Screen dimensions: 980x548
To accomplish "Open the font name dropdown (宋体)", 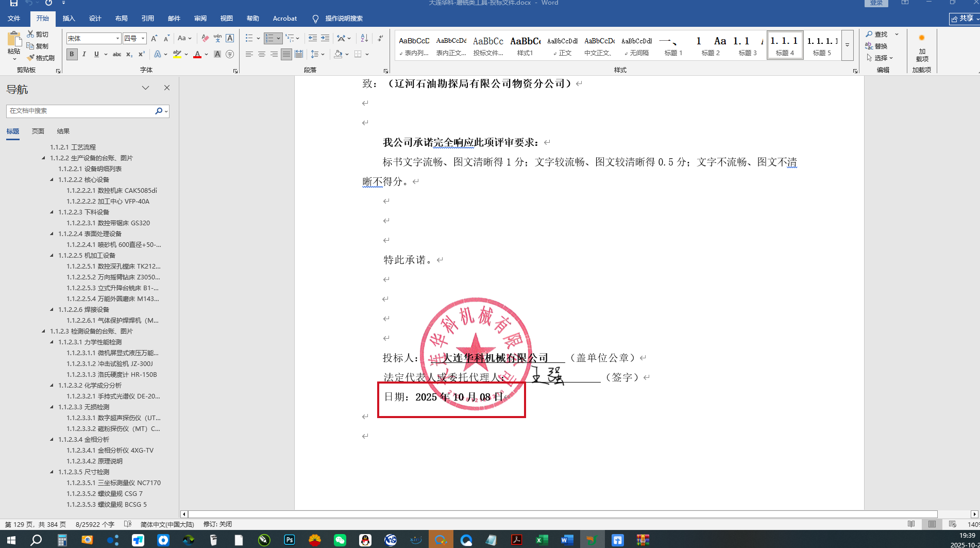I will tap(117, 38).
